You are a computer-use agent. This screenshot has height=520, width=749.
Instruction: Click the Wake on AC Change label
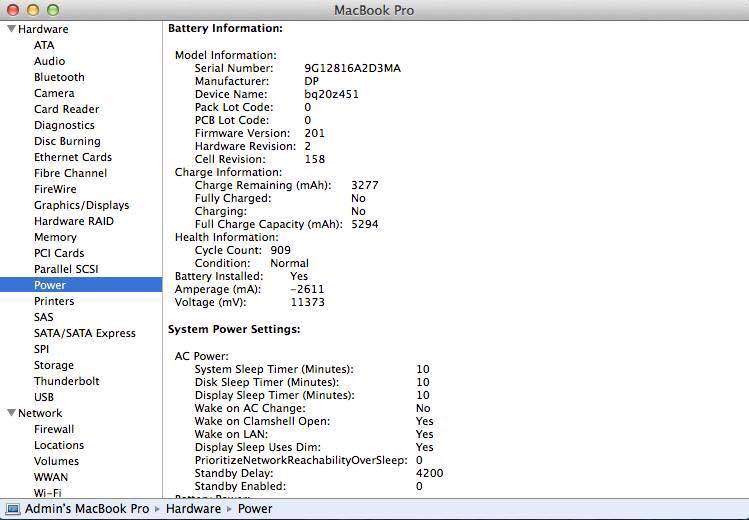coord(250,408)
